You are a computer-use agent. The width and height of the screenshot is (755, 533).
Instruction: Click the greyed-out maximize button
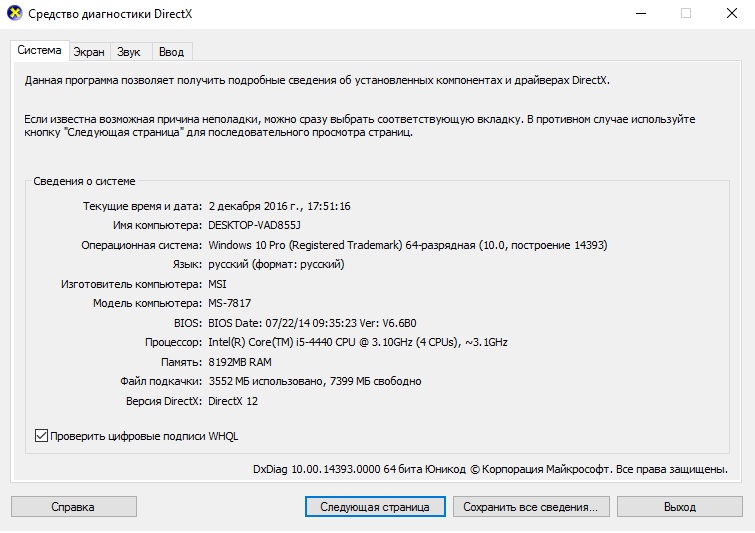(x=686, y=14)
